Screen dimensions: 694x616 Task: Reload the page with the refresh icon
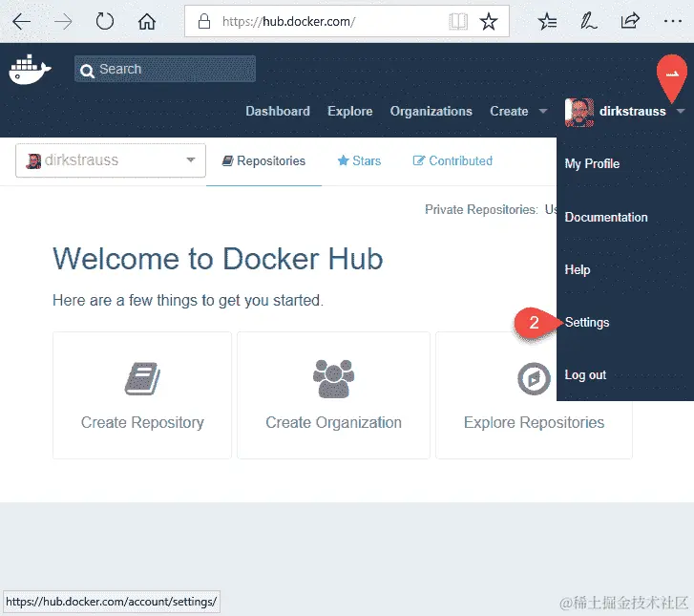pyautogui.click(x=105, y=21)
